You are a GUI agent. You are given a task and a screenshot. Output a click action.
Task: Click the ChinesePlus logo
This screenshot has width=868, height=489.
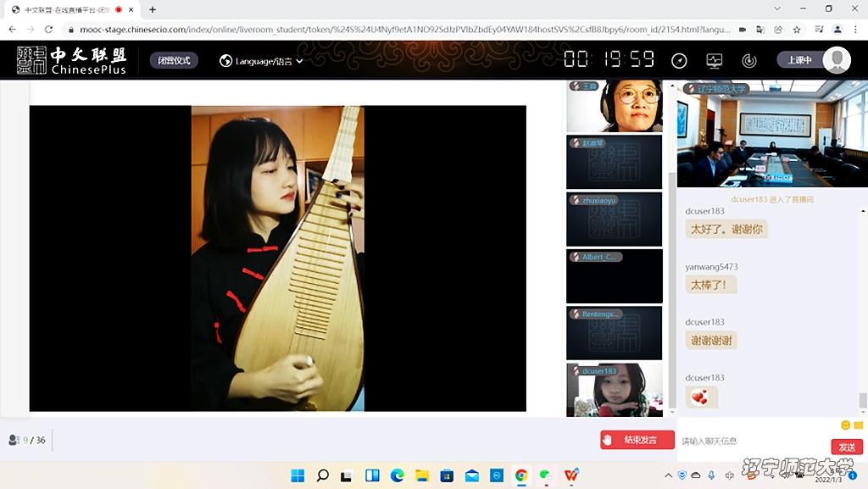point(71,60)
